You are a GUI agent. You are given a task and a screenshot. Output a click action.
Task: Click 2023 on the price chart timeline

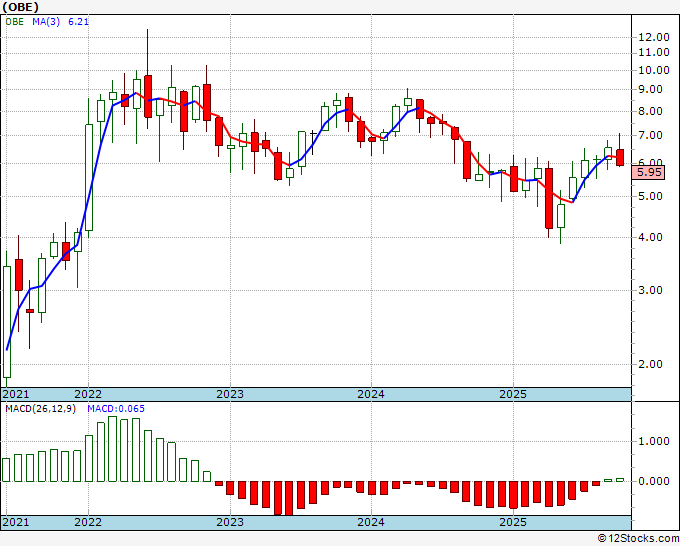pos(230,394)
